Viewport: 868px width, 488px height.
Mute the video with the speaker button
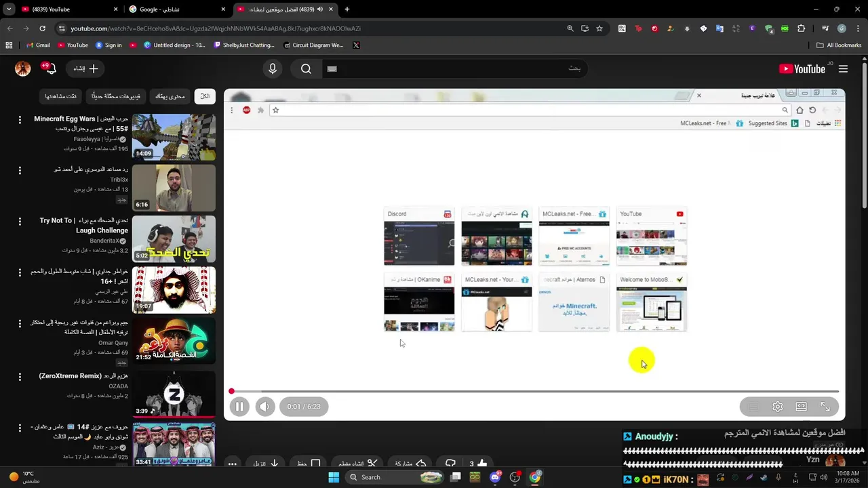(264, 407)
